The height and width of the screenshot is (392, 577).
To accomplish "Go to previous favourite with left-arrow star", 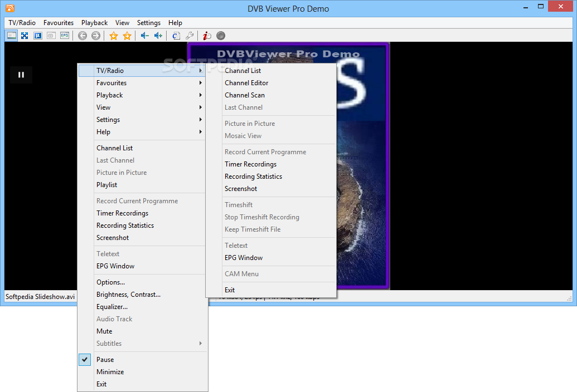I will pyautogui.click(x=114, y=36).
